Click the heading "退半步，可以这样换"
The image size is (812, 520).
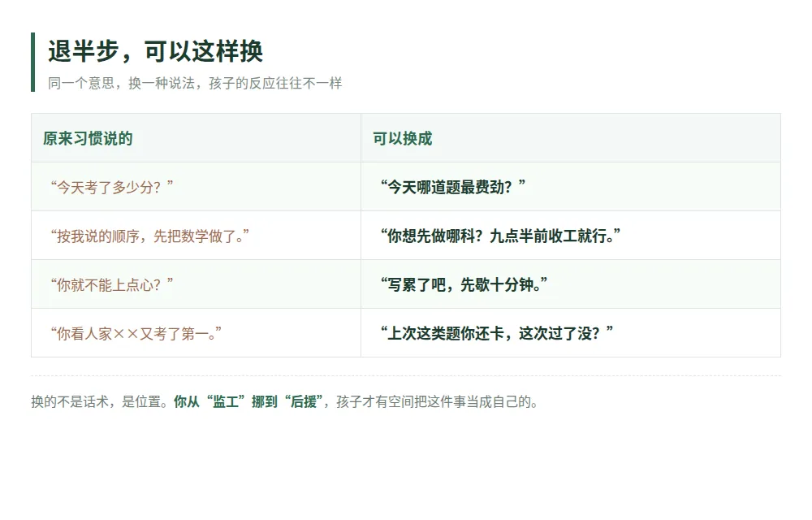[x=155, y=51]
